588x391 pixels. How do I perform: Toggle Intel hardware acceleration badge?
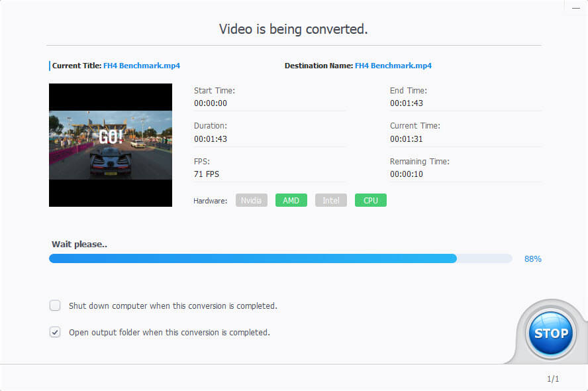coord(331,200)
